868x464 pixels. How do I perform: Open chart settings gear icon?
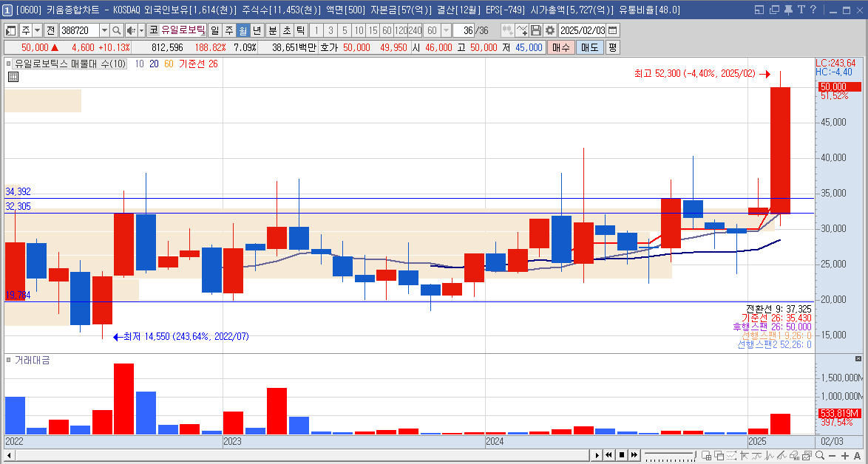pos(549,30)
